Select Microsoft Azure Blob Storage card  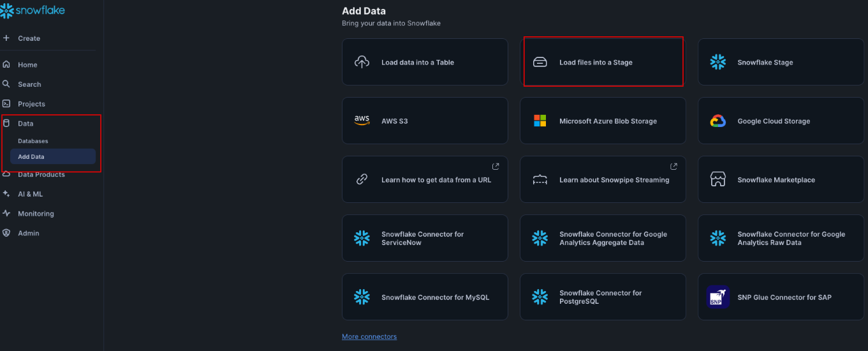point(603,121)
